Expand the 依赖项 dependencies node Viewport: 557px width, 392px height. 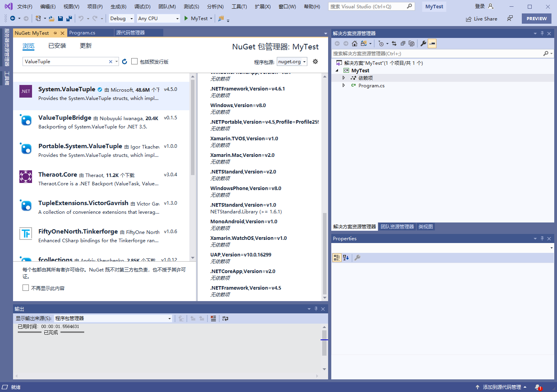click(x=344, y=78)
